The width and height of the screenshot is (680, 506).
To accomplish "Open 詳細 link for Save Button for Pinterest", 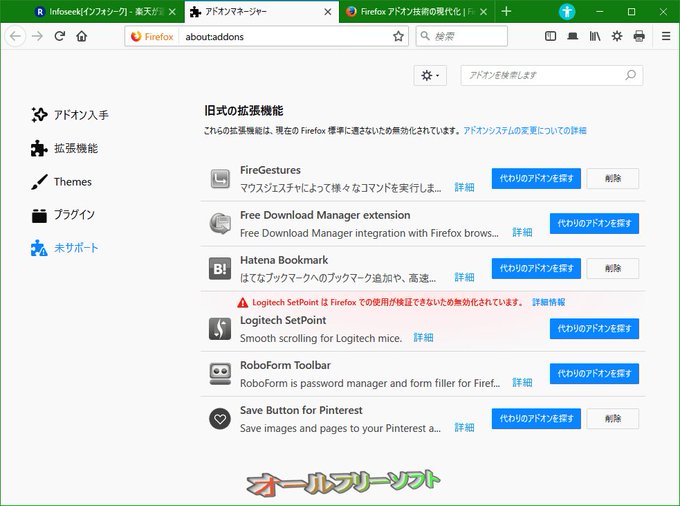I will 464,428.
